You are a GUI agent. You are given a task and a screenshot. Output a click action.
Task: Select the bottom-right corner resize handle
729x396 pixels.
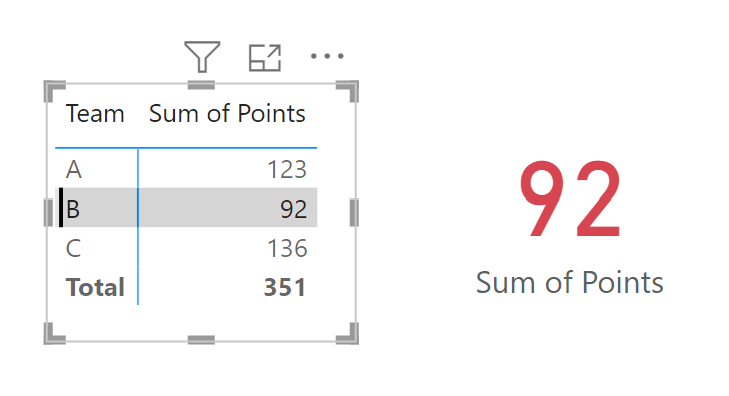pos(348,334)
